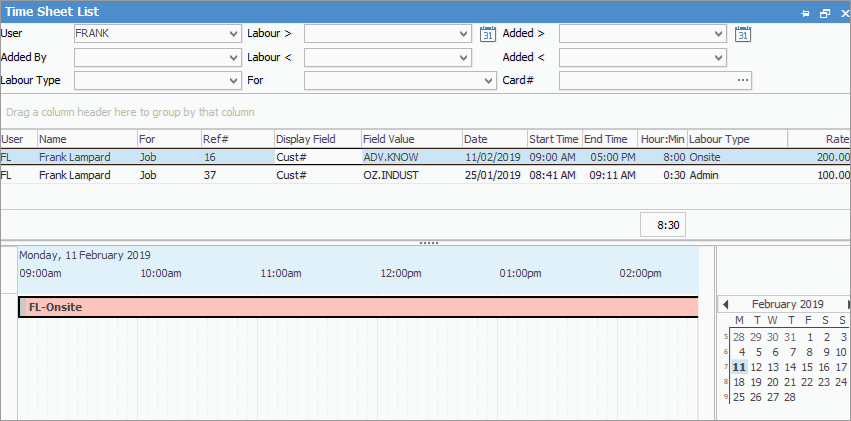The height and width of the screenshot is (421, 851).
Task: Sort by the End Time column header
Action: (x=610, y=139)
